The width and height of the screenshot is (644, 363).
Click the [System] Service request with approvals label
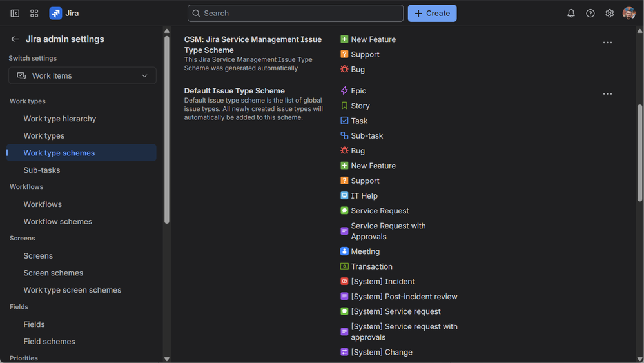click(x=404, y=332)
